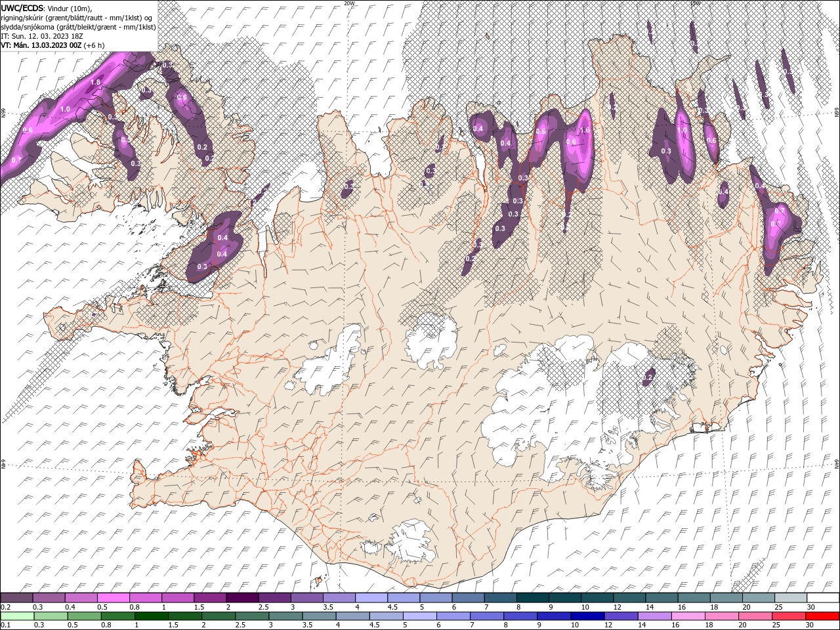Select the upper legend swatch between 20 and 25
Viewport: 840px width, 630px height.
759,598
